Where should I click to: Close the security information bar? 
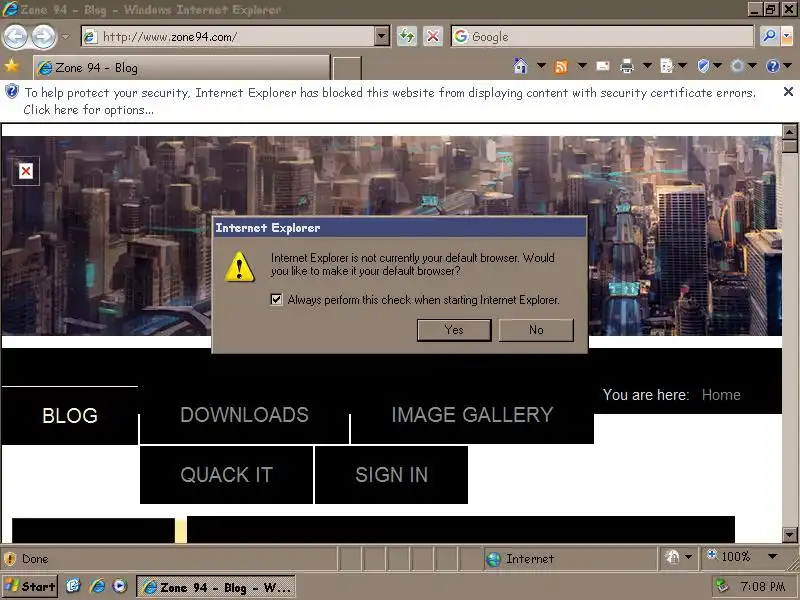pyautogui.click(x=788, y=92)
